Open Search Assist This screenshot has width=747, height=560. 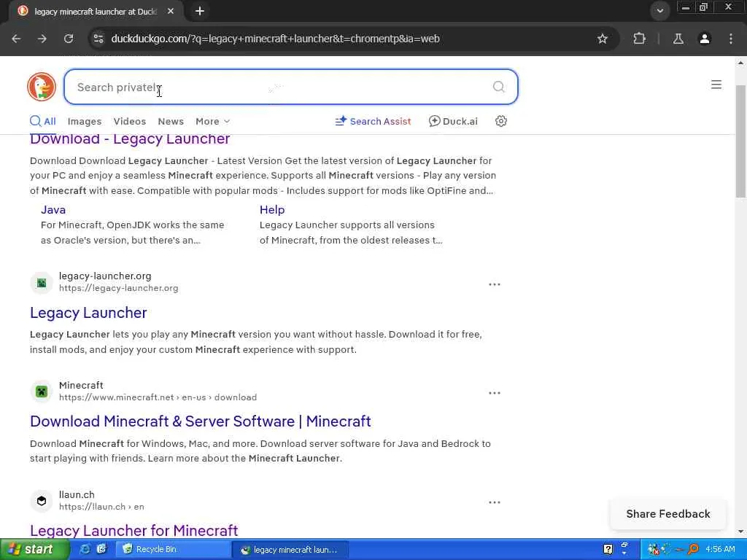pyautogui.click(x=373, y=122)
